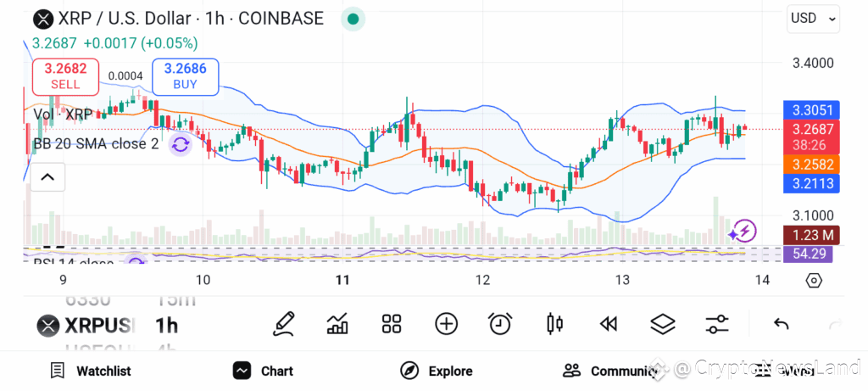
Task: Select the pencil drawing tool
Action: pyautogui.click(x=283, y=324)
